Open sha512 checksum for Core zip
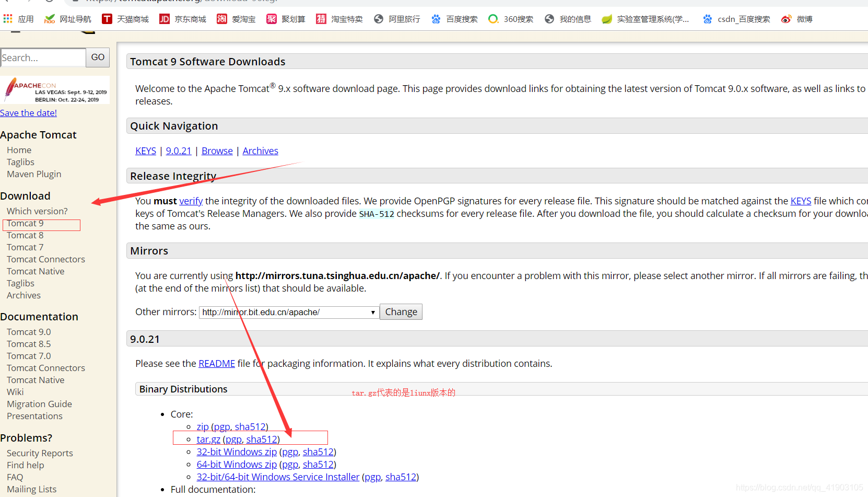The image size is (868, 497). pyautogui.click(x=250, y=427)
